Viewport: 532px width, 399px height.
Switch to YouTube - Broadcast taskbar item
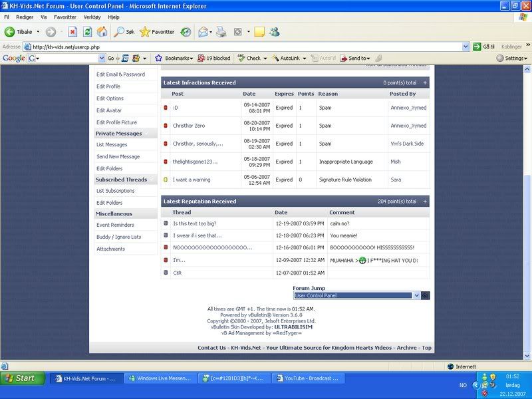pos(307,378)
